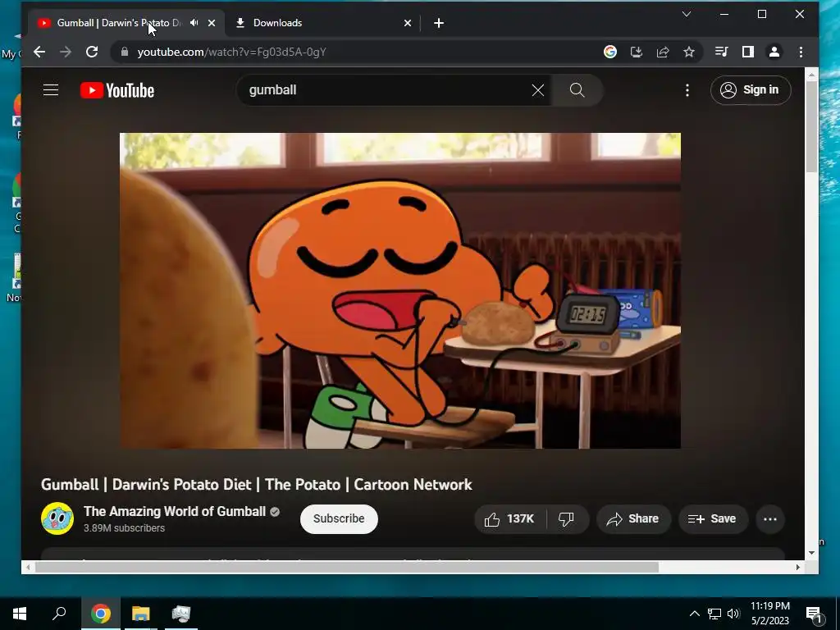
Task: Toggle Chrome side panel
Action: coord(748,52)
